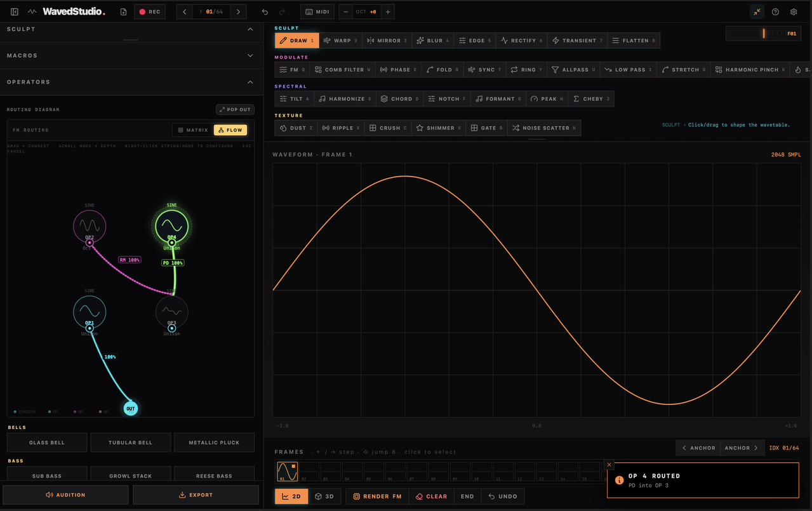This screenshot has width=812, height=511.
Task: Load the Glass Bell preset
Action: [x=47, y=442]
